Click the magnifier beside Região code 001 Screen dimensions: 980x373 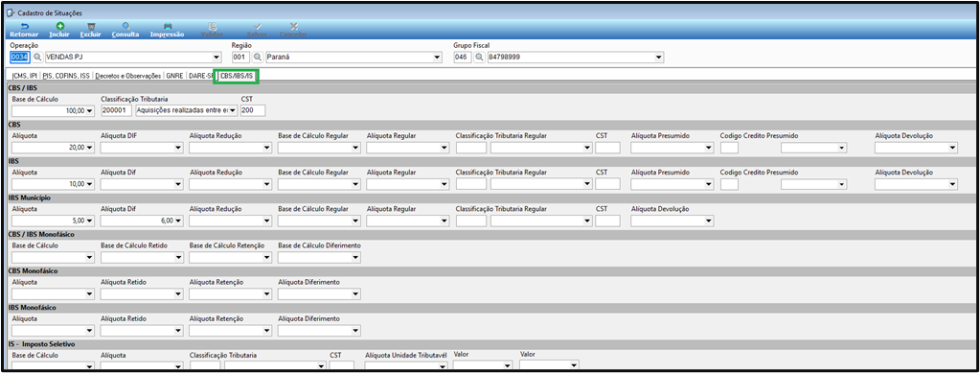[257, 58]
